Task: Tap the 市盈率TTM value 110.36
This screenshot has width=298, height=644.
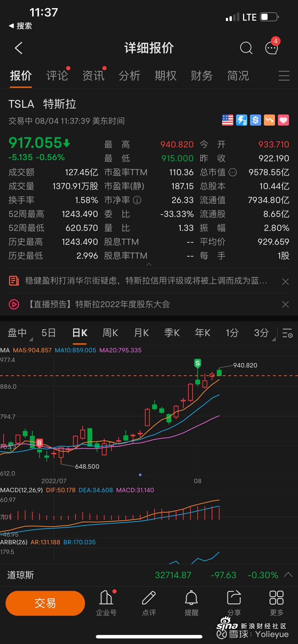Action: (181, 172)
